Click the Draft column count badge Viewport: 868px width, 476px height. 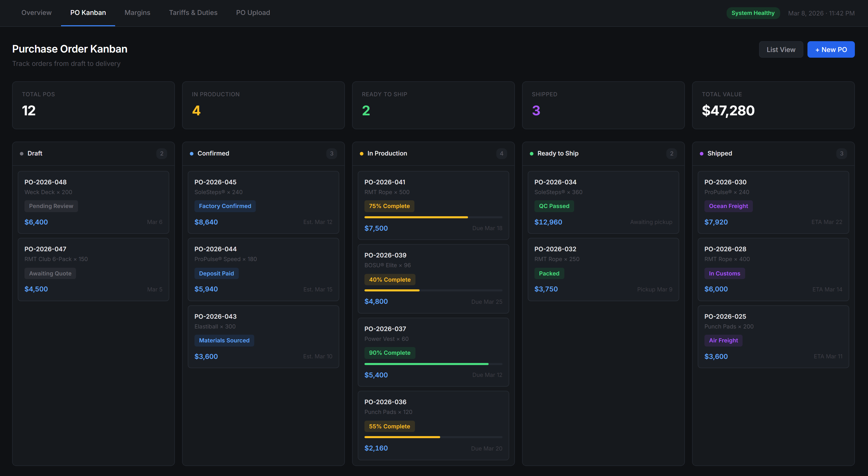(161, 154)
